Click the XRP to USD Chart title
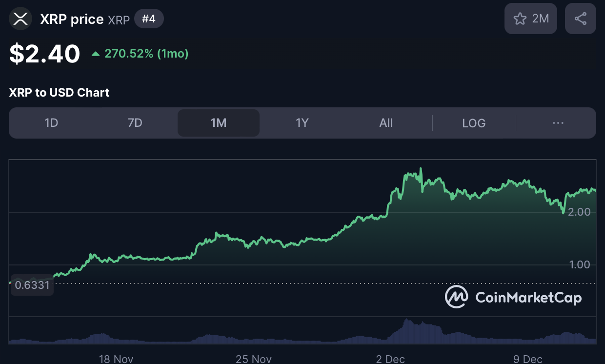This screenshot has width=605, height=364. point(59,93)
